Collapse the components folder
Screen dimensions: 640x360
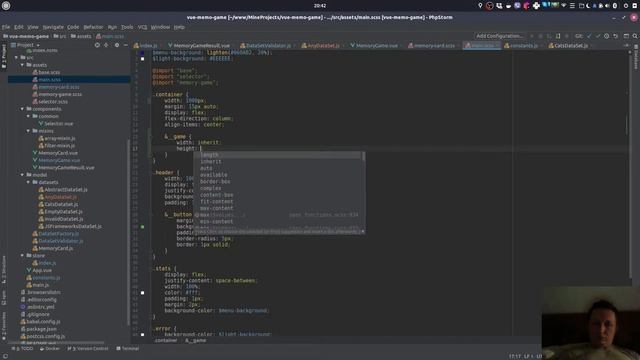[22, 109]
